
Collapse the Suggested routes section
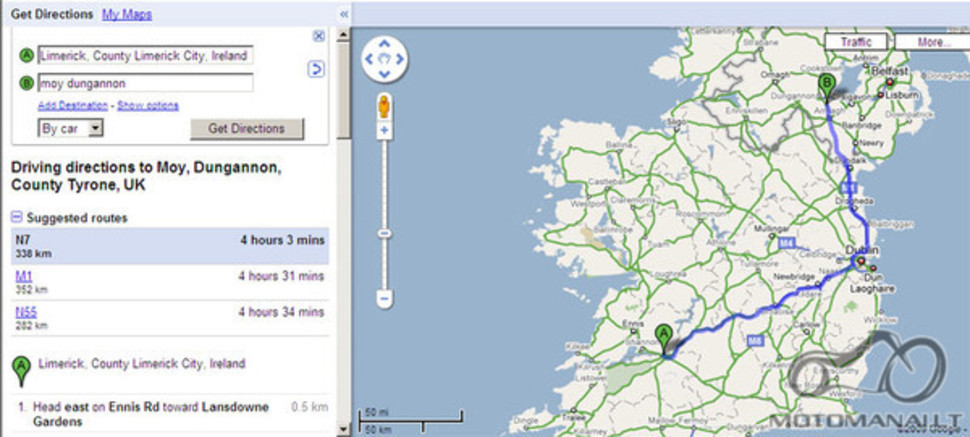17,217
